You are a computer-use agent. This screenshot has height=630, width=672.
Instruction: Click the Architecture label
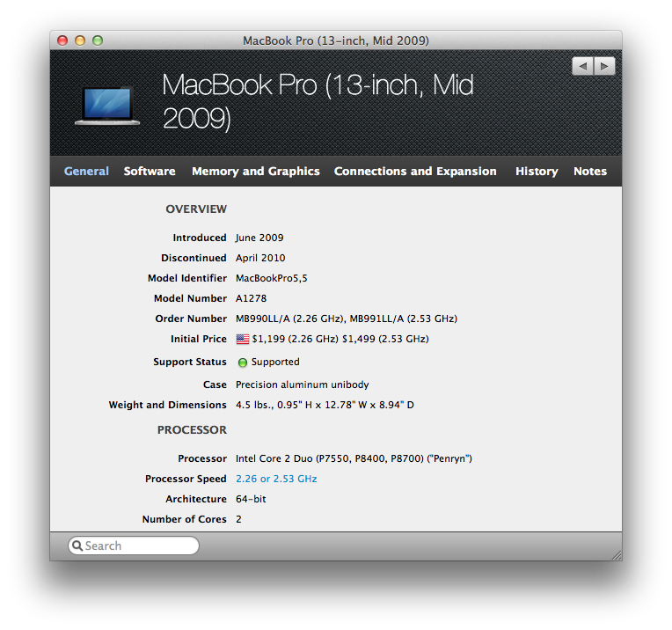(x=196, y=499)
